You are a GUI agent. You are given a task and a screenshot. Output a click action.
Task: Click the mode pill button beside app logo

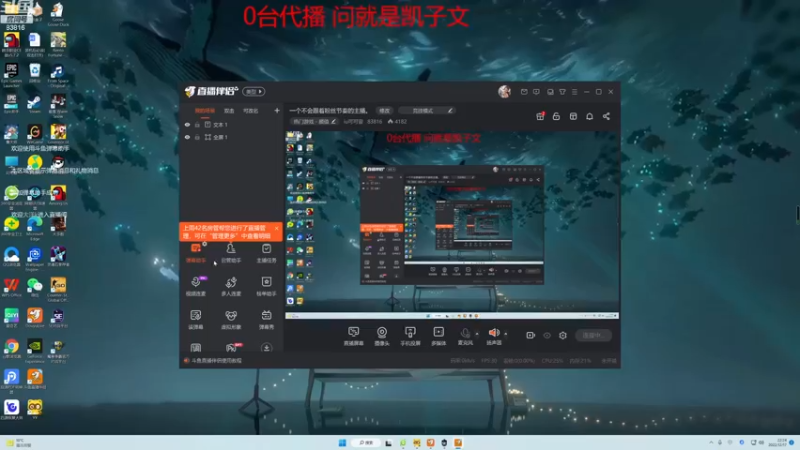click(x=254, y=91)
